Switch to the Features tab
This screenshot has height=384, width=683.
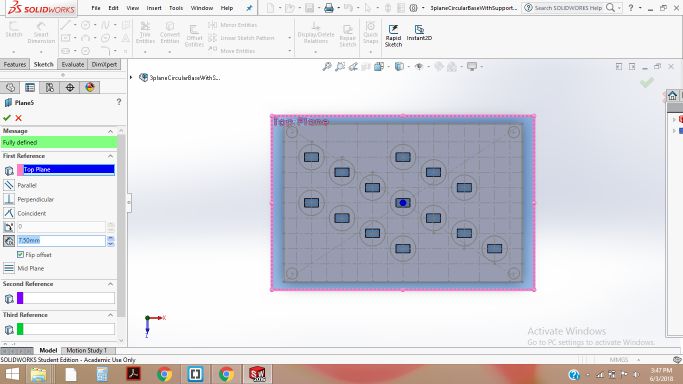(x=15, y=64)
